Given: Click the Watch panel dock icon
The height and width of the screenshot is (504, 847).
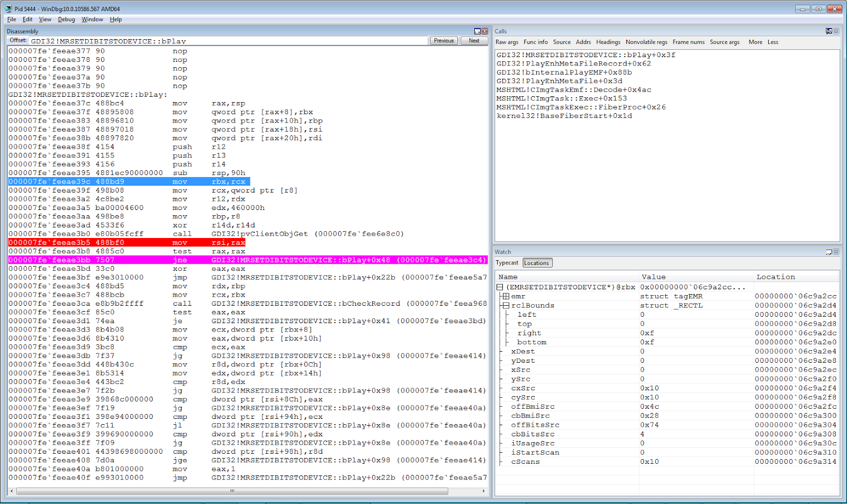Looking at the screenshot, I should pyautogui.click(x=829, y=252).
